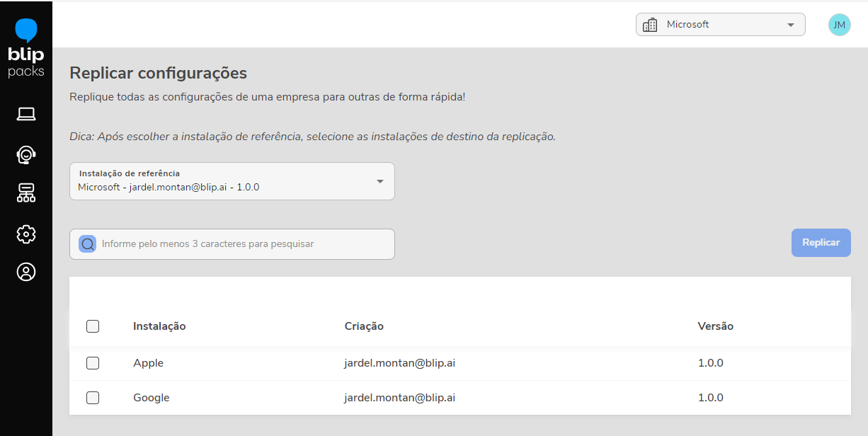The width and height of the screenshot is (868, 436).
Task: Click the description about replicating company settings
Action: click(x=268, y=96)
